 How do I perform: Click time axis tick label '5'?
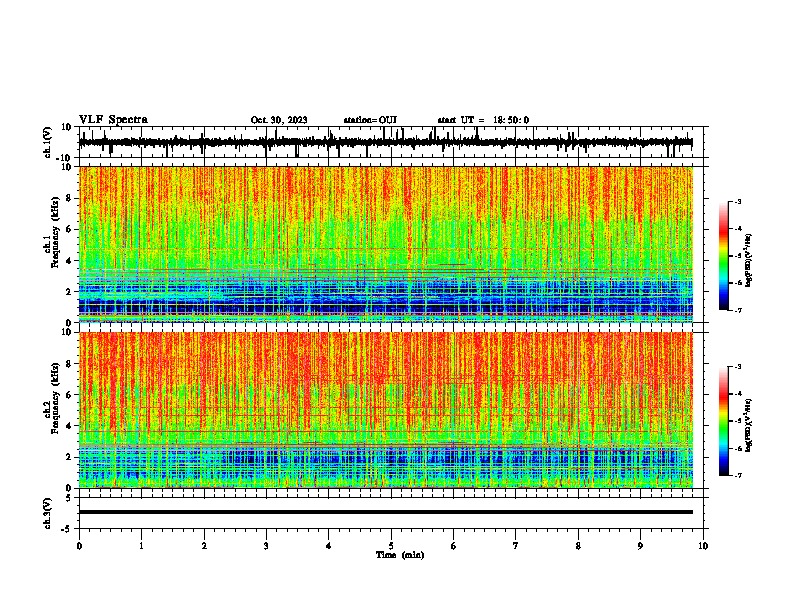pos(391,546)
